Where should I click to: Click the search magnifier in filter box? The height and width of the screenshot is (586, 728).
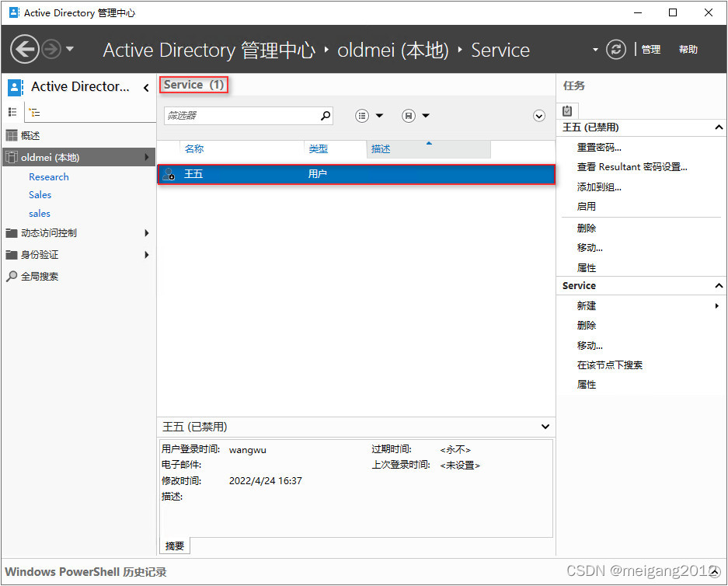tap(326, 116)
